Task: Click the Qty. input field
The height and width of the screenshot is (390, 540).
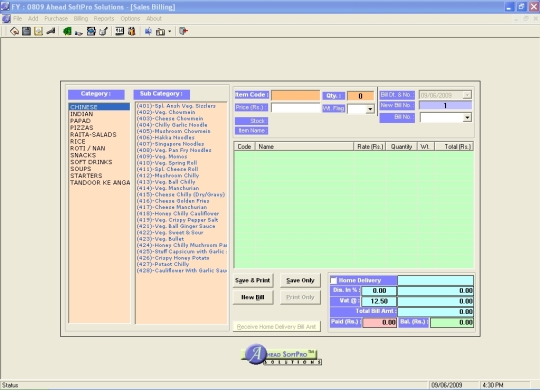Action: pos(360,96)
